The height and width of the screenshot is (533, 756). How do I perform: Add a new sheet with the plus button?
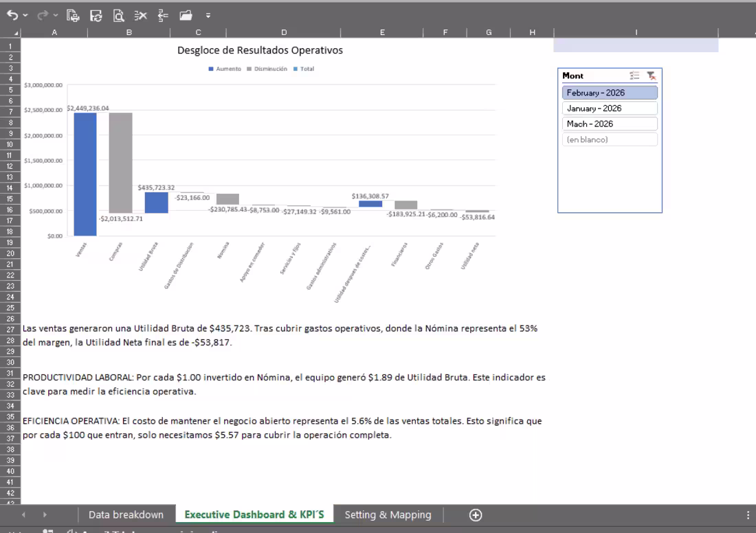(x=474, y=514)
